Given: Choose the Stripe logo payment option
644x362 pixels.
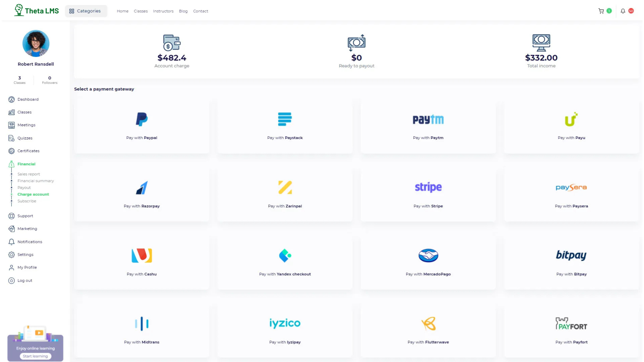Looking at the screenshot, I should click(428, 187).
